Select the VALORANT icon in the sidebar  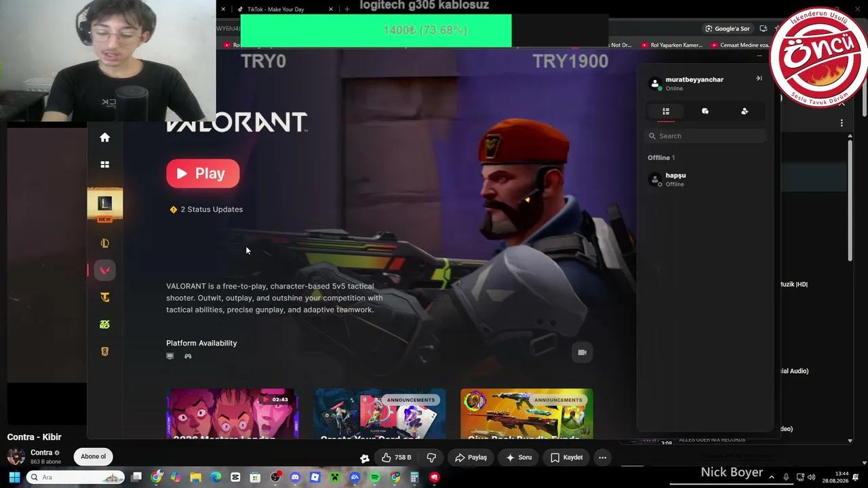[x=104, y=270]
